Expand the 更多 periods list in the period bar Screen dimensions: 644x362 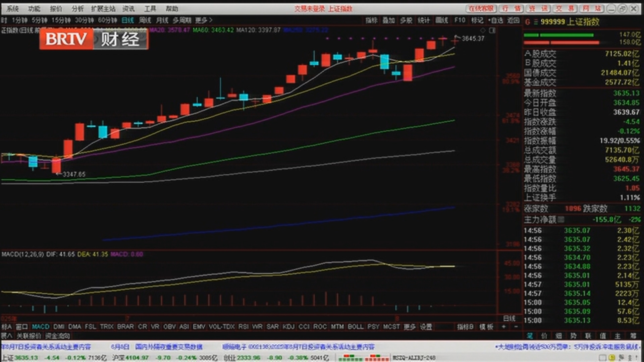click(204, 20)
